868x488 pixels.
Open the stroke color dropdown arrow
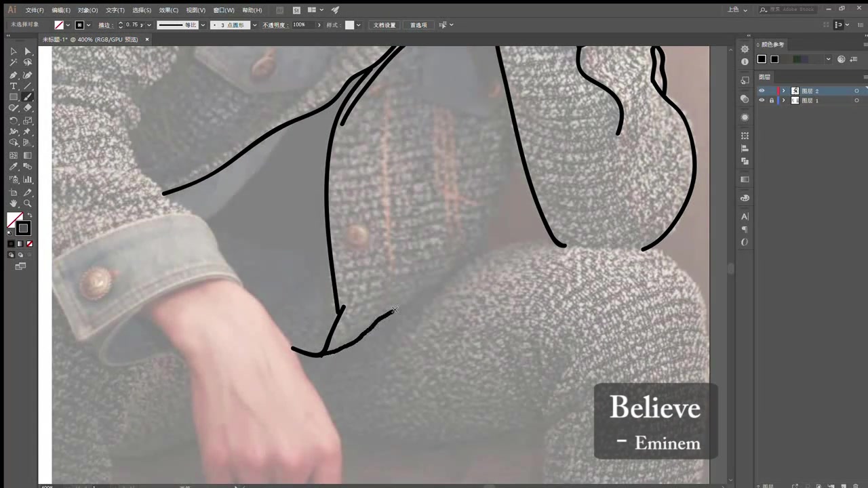(x=88, y=25)
